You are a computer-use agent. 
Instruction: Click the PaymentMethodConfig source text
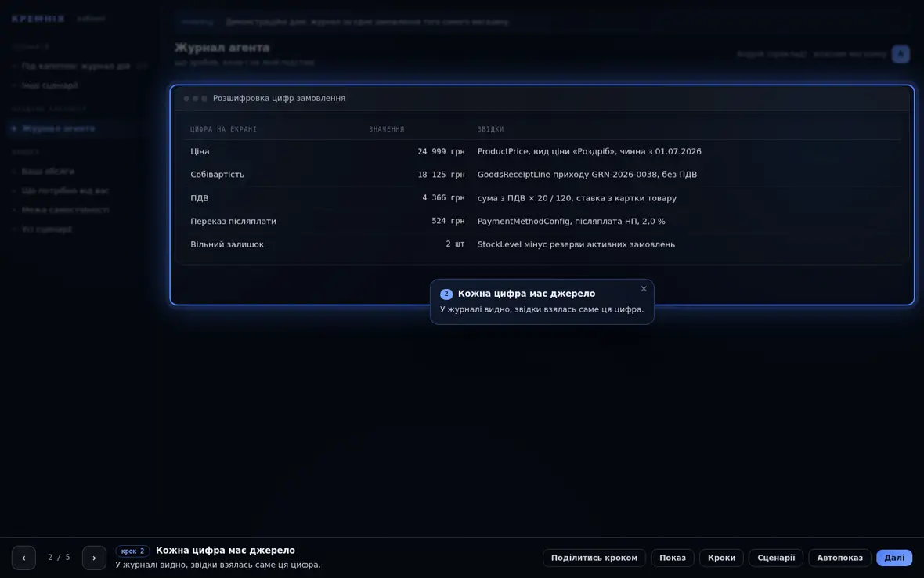(571, 221)
